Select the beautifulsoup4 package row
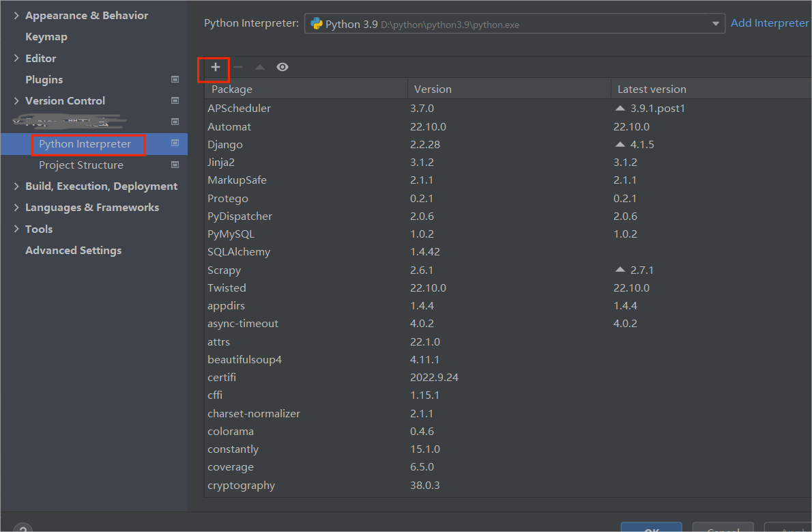 508,359
